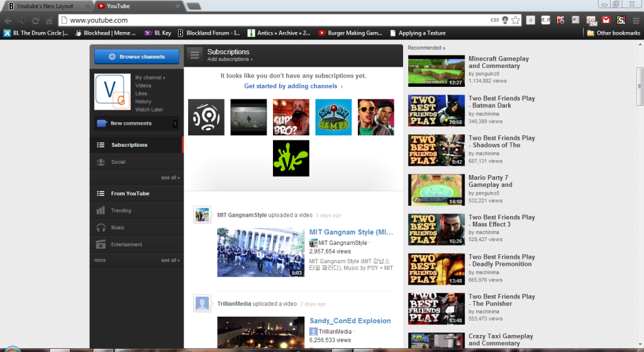The width and height of the screenshot is (644, 352).
Task: Toggle the feed list menu icon beside Subscriptions
Action: (x=195, y=55)
